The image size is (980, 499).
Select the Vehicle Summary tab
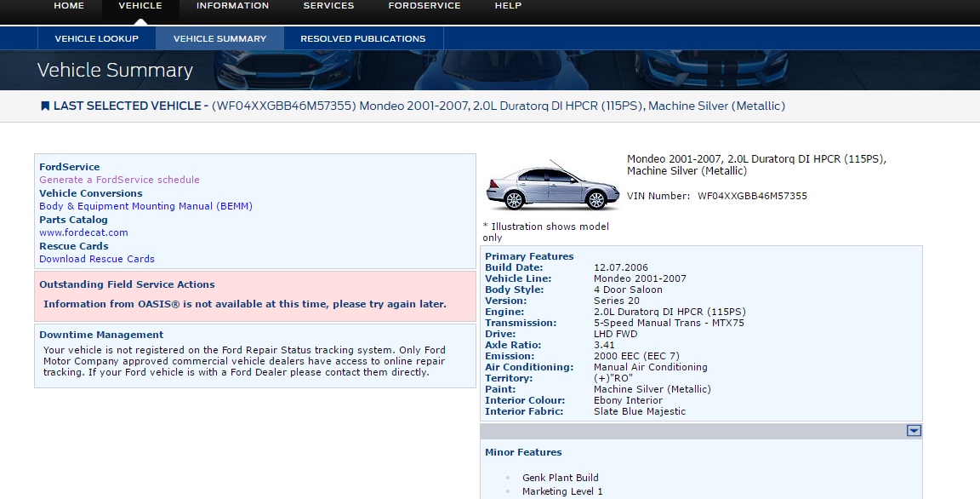click(x=219, y=38)
